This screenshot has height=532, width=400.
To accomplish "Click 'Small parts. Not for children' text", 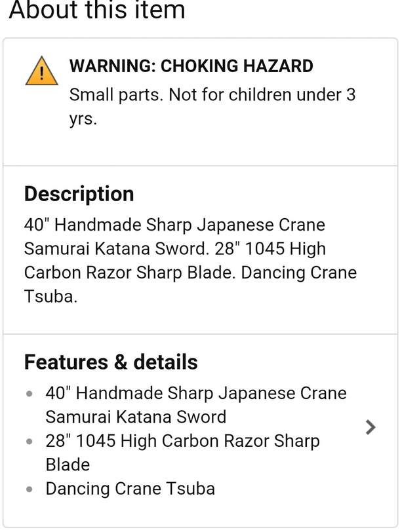I will [x=181, y=95].
